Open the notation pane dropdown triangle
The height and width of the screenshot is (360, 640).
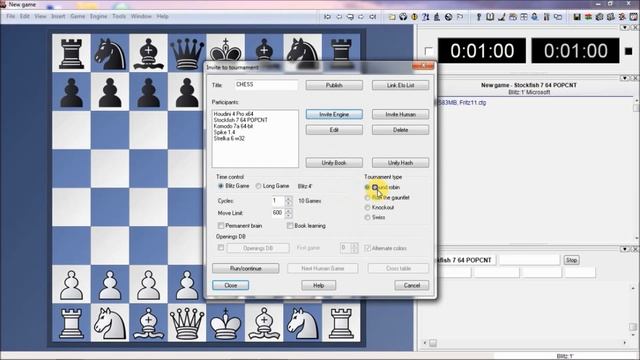pyautogui.click(x=624, y=78)
